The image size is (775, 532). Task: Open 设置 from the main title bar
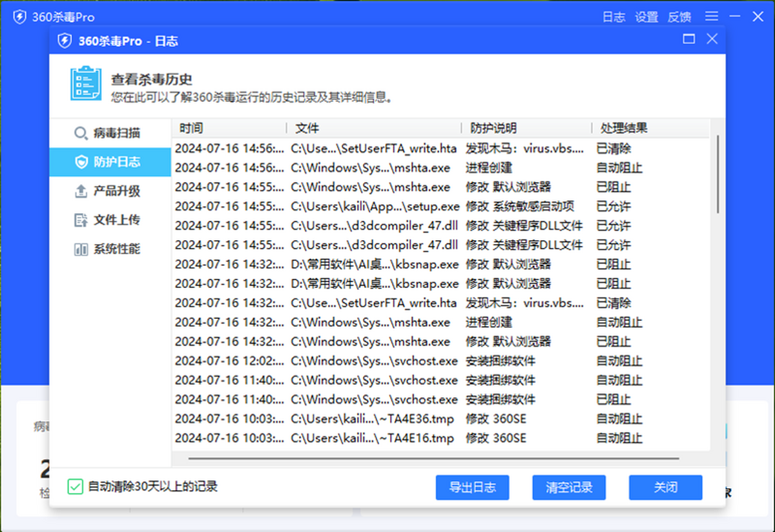(x=646, y=17)
